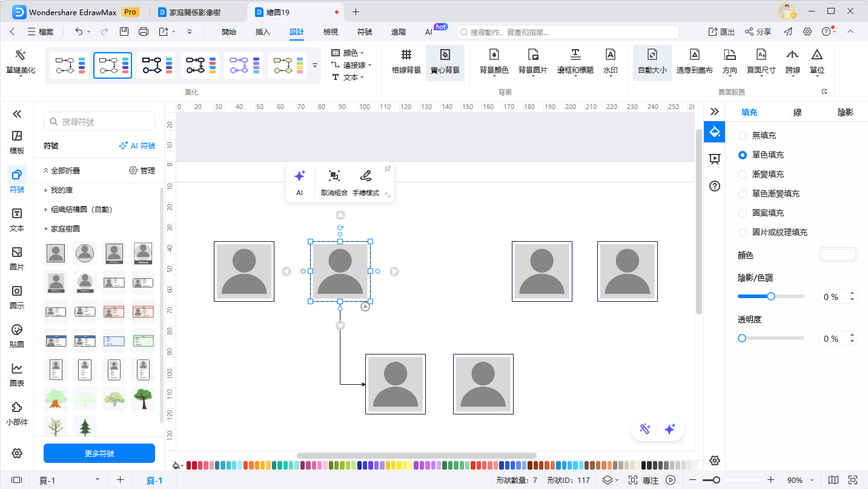
Task: Click the 搜尋符號 search field
Action: tap(99, 122)
